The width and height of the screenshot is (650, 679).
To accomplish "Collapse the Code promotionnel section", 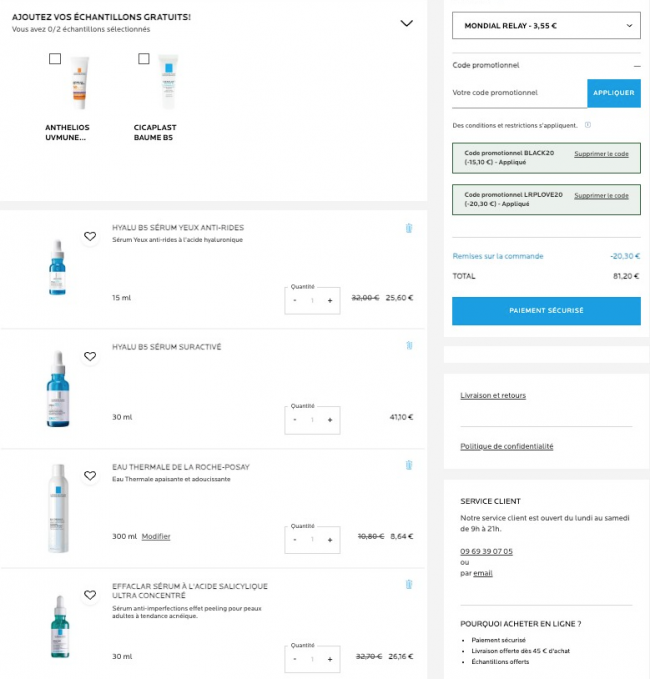I will 636,65.
